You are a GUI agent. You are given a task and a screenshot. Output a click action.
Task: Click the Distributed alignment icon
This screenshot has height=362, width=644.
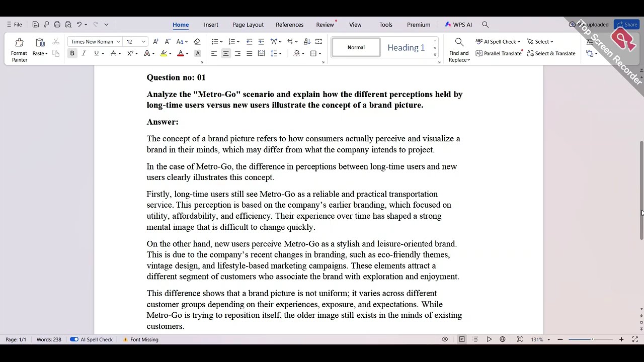pyautogui.click(x=261, y=53)
